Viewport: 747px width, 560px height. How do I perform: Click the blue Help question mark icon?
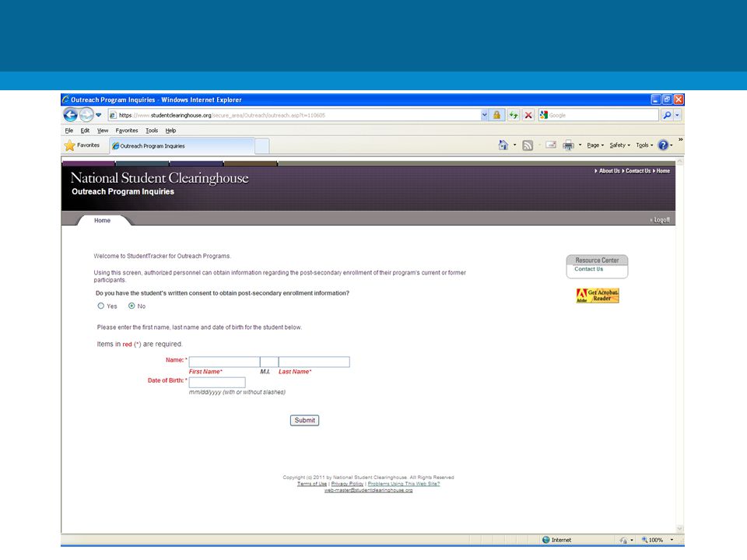pyautogui.click(x=663, y=145)
